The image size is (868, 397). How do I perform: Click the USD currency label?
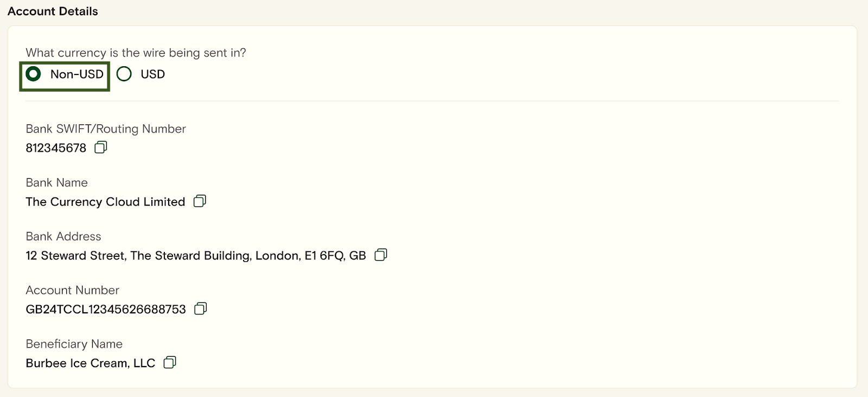point(153,74)
